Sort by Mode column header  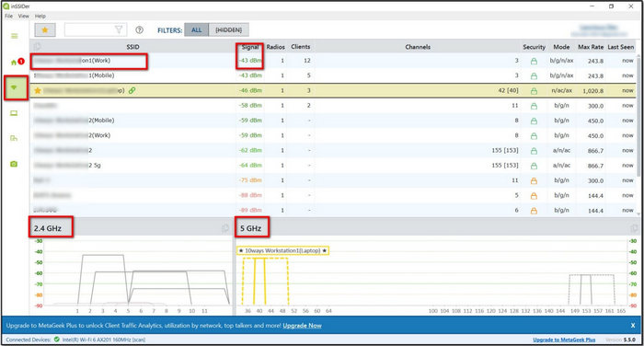pyautogui.click(x=561, y=47)
